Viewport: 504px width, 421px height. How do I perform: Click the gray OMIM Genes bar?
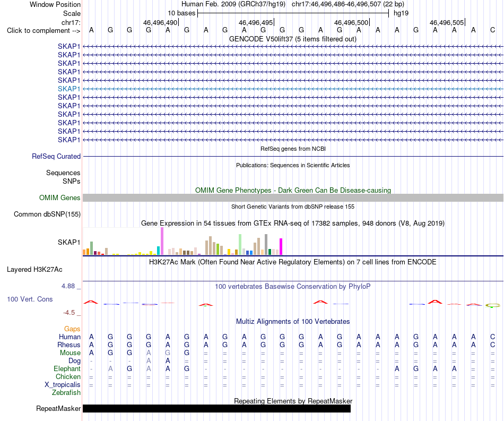click(293, 198)
